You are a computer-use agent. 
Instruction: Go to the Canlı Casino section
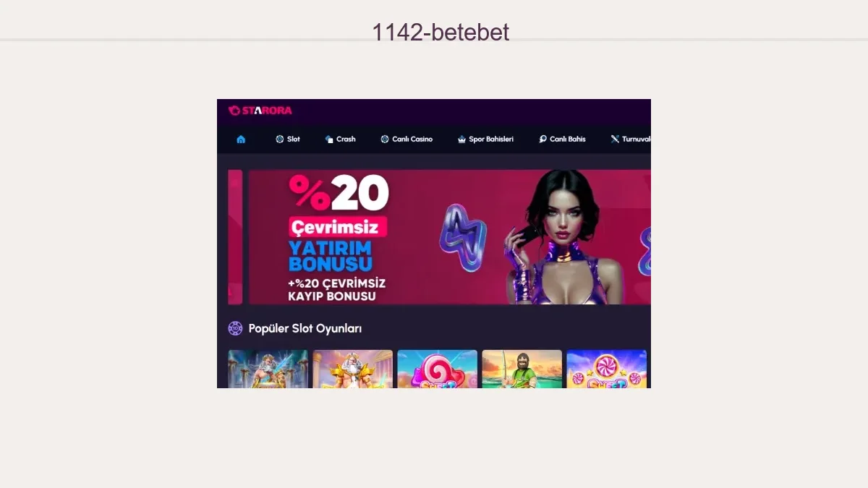[412, 139]
